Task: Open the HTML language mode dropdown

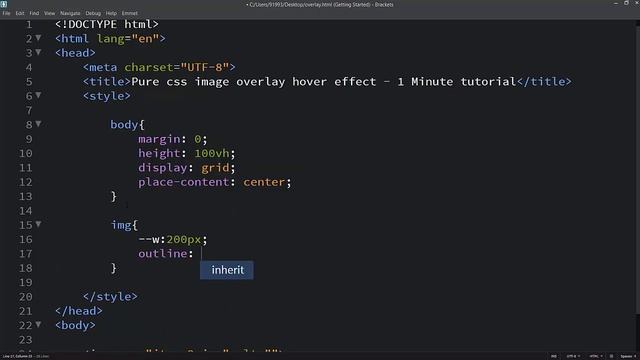Action: (x=596, y=356)
